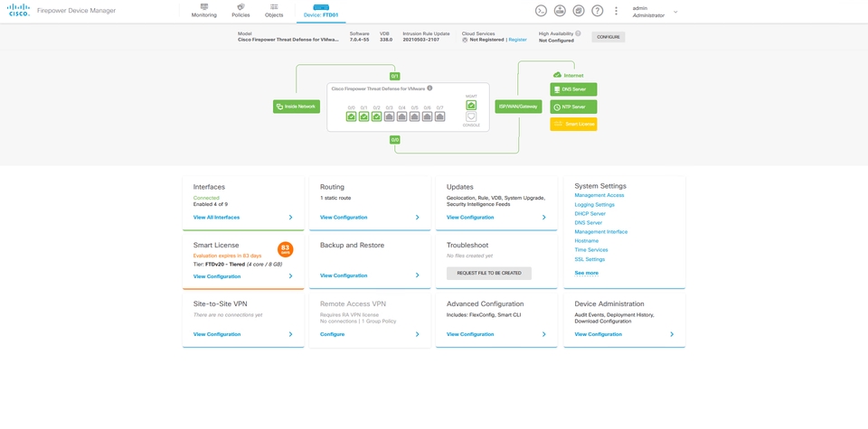Click Remote Access VPN card chevron
The image size is (868, 429).
click(x=418, y=334)
